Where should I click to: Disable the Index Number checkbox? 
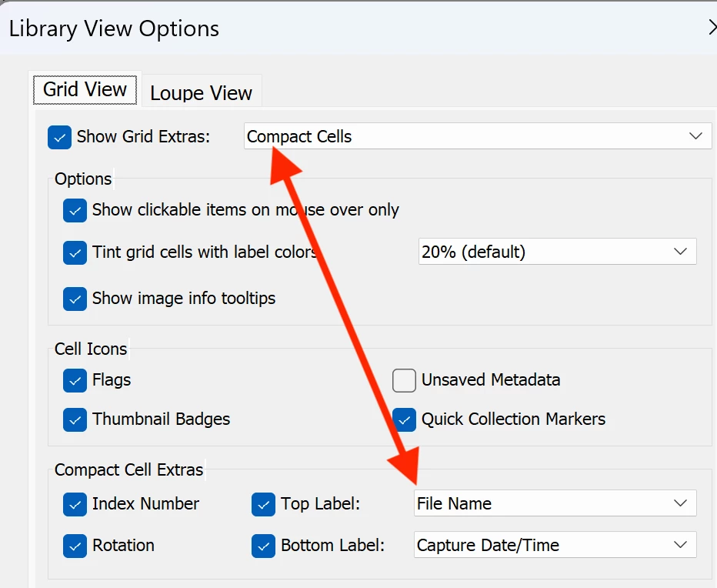tap(75, 504)
